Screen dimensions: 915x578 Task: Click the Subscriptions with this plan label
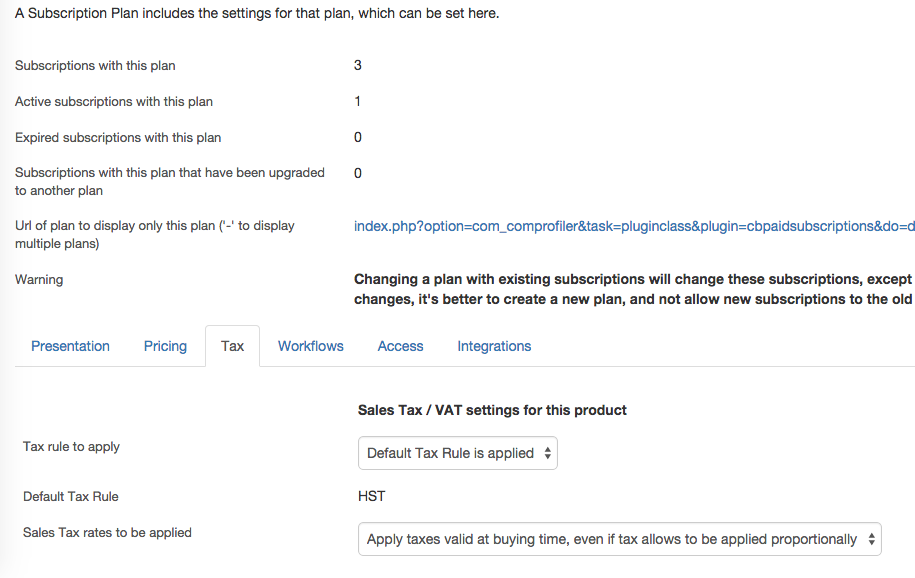[95, 65]
